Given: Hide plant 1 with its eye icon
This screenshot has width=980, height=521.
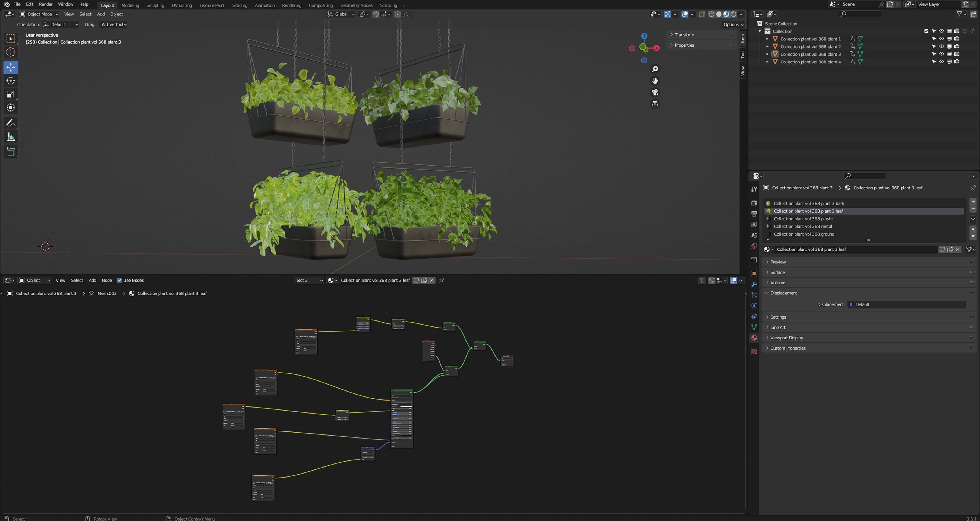Looking at the screenshot, I should [941, 39].
